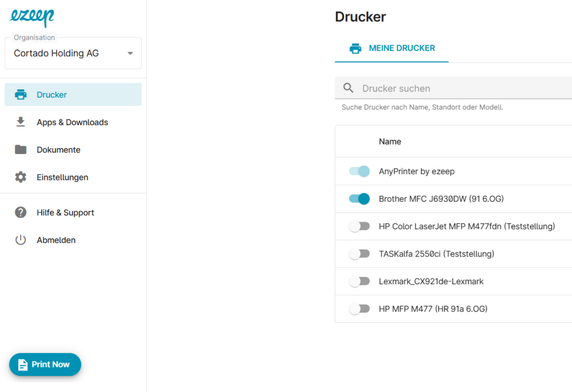Click the ezeep logo
Viewport: 572px width, 392px height.
[x=31, y=17]
